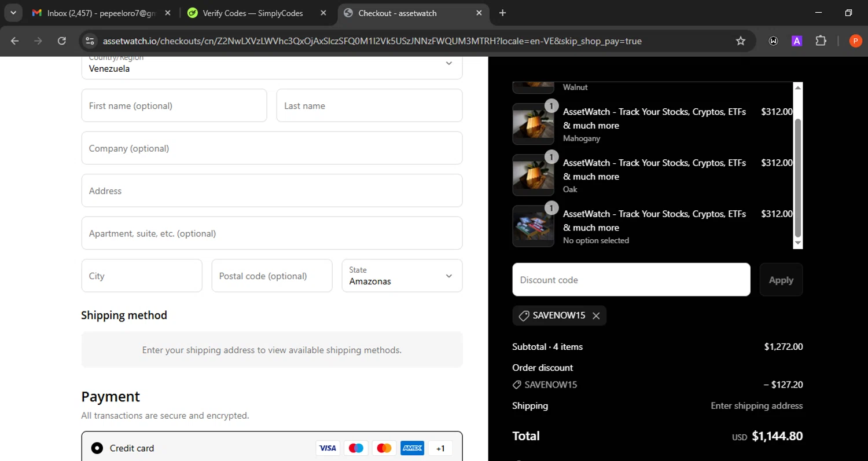Focus the Address field

[272, 191]
